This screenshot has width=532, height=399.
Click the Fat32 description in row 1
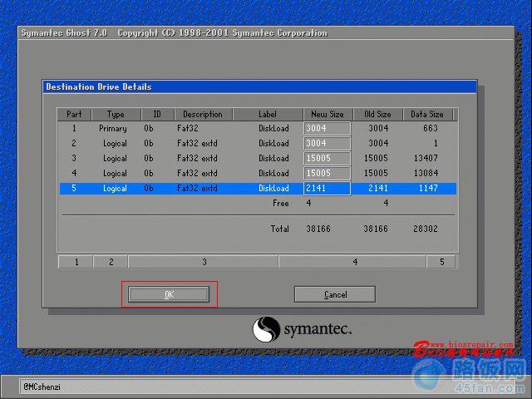tap(188, 128)
